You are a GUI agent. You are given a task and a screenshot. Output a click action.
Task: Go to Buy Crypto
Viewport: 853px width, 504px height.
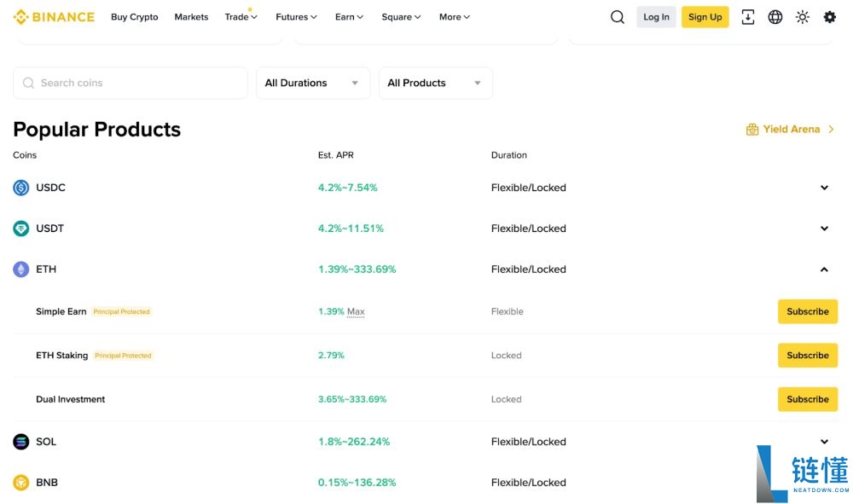pos(135,17)
